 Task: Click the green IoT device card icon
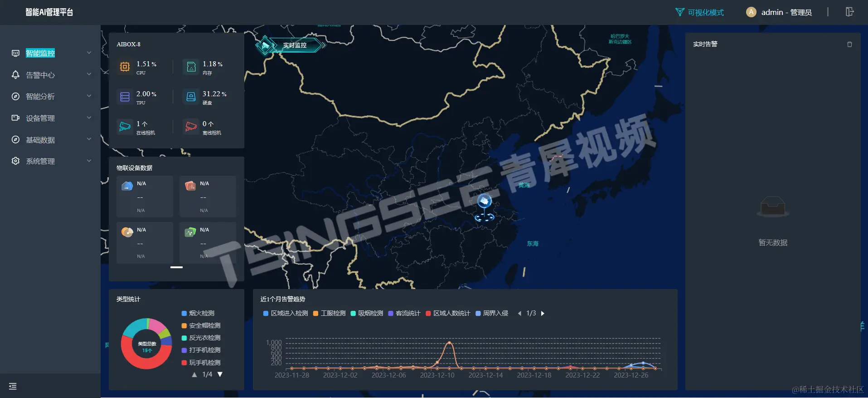(x=190, y=232)
